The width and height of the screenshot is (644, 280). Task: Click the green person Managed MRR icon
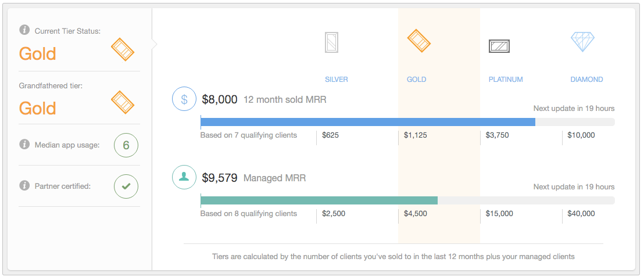(184, 177)
